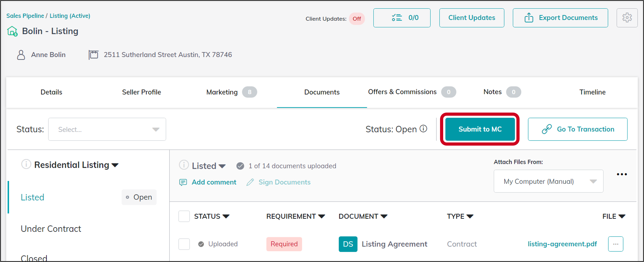Click the green house listing icon

[x=12, y=31]
